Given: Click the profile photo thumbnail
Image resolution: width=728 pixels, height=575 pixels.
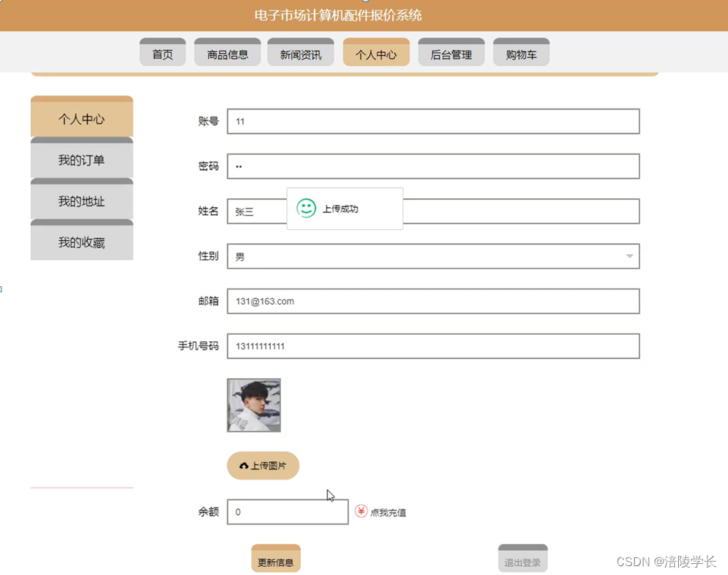Looking at the screenshot, I should [253, 404].
